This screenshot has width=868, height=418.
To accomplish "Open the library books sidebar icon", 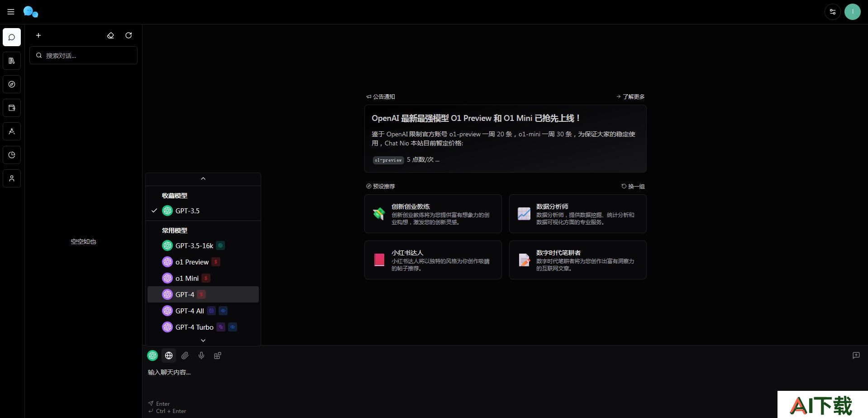I will pyautogui.click(x=12, y=61).
